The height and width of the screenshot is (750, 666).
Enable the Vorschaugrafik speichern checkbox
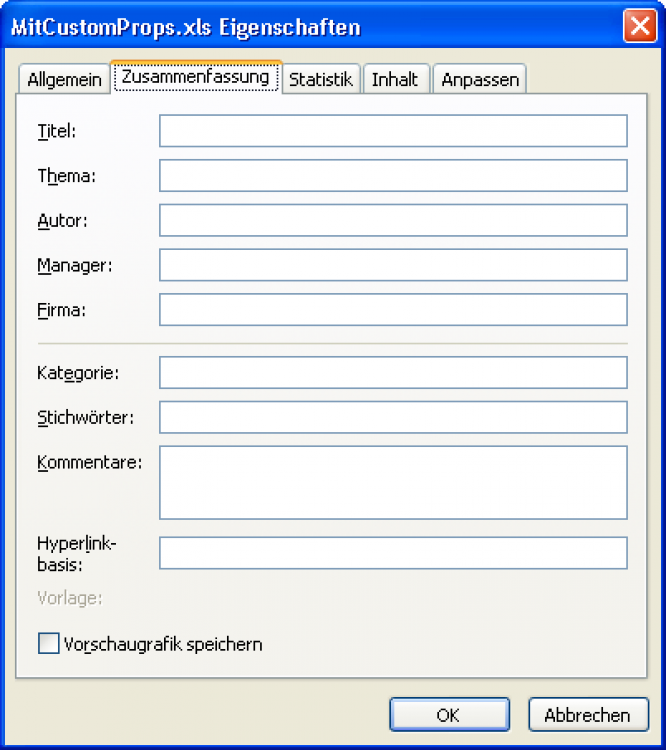tap(48, 644)
